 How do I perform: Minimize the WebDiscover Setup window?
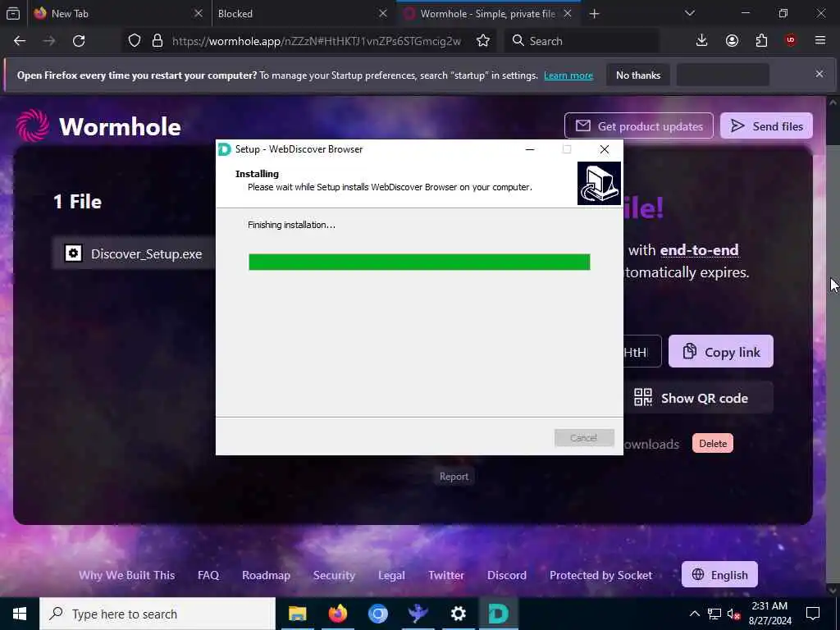[x=530, y=149]
